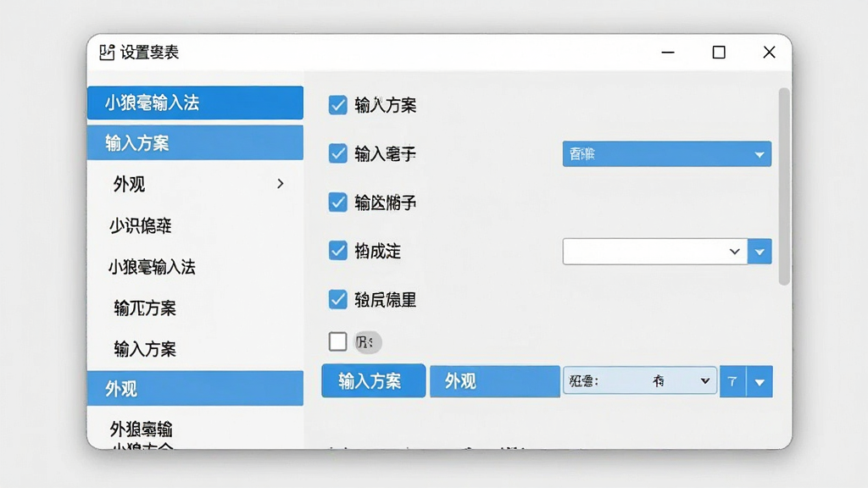Open the blue arrow dropdown beside the 7 button
The height and width of the screenshot is (488, 868).
[759, 382]
